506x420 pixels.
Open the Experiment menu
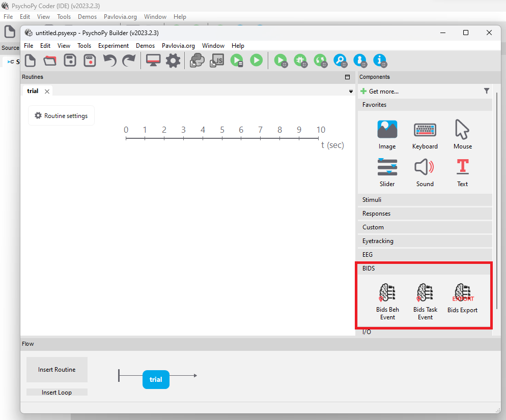tap(114, 45)
